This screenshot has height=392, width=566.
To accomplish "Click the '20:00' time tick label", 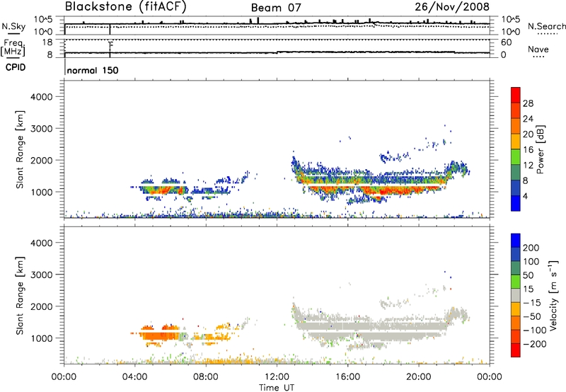I will (x=418, y=377).
